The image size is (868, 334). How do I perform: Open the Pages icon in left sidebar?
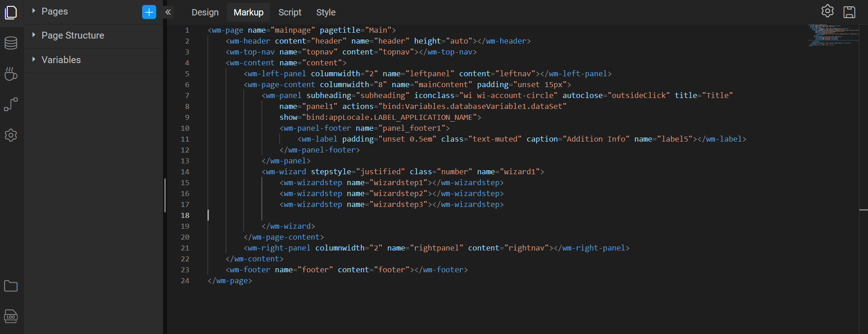point(11,12)
